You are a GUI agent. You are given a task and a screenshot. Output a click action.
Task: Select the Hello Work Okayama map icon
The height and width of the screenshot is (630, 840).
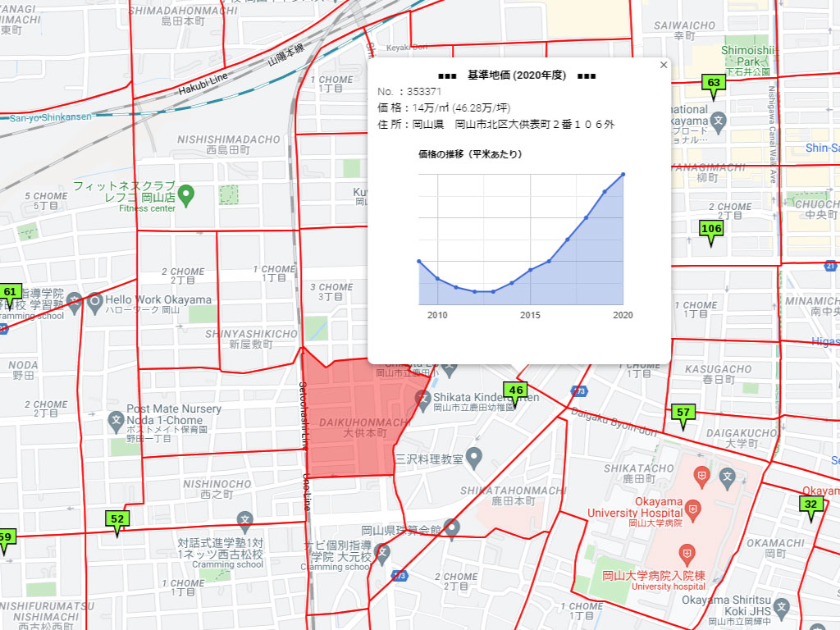point(94,300)
